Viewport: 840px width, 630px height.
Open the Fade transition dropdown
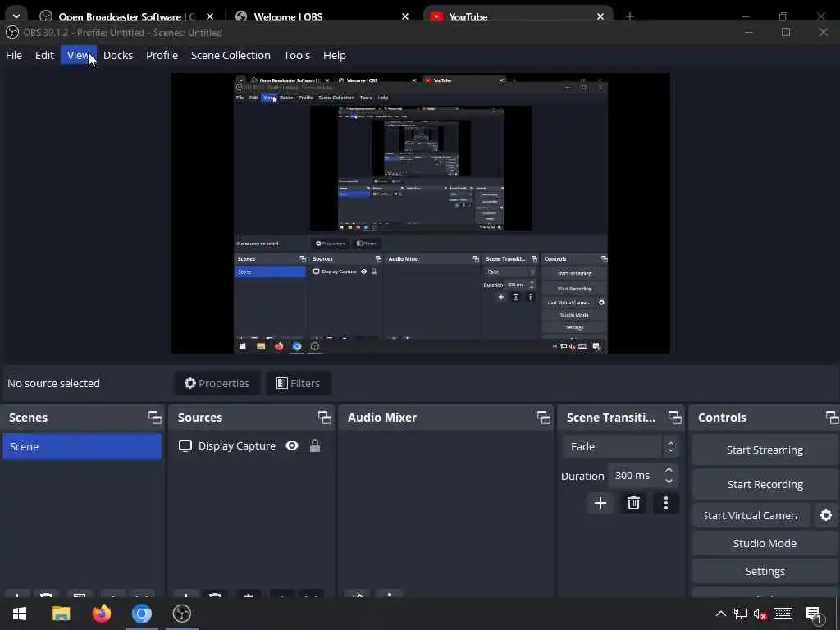[x=620, y=446]
